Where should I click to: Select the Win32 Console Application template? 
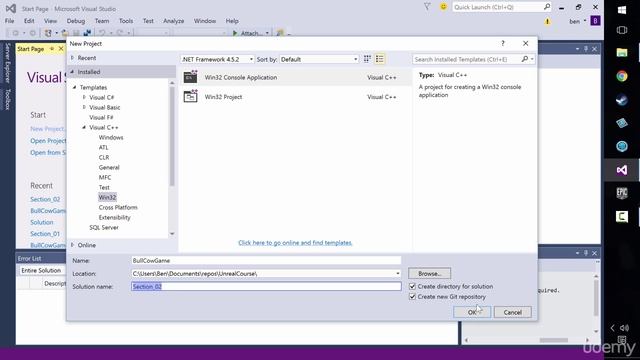click(296, 77)
